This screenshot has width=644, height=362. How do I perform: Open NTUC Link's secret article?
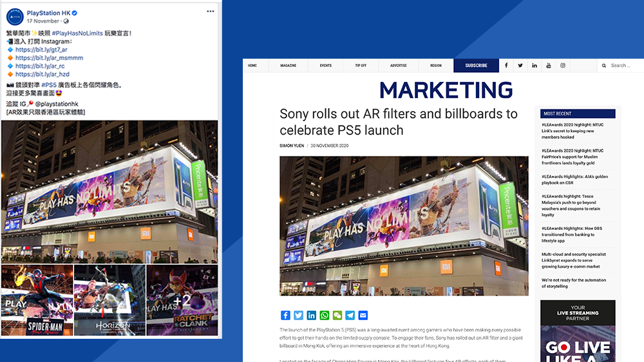(x=573, y=131)
